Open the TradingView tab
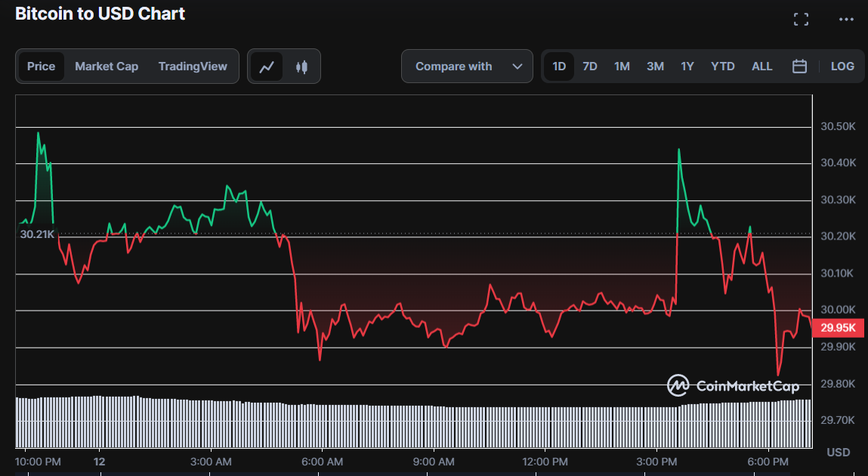Screen dimensions: 868x476 pos(193,66)
